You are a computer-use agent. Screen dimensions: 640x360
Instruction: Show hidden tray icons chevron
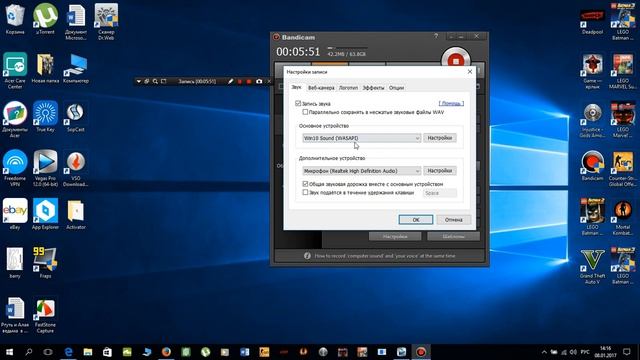pos(544,352)
